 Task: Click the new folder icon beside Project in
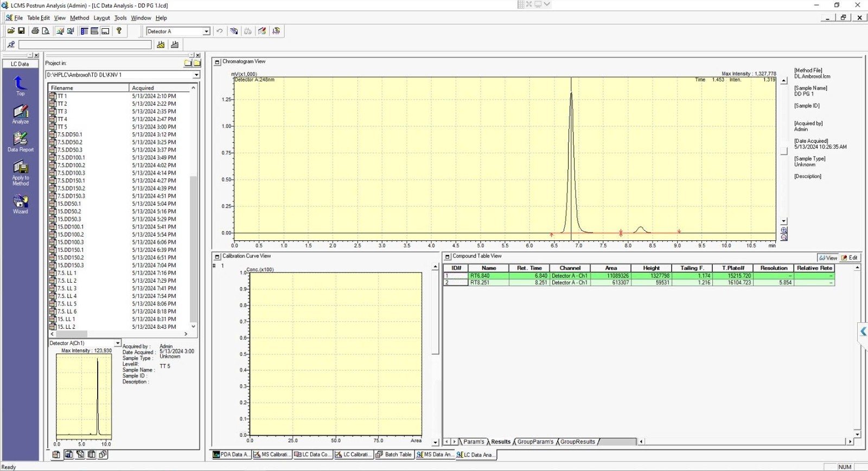(188, 63)
